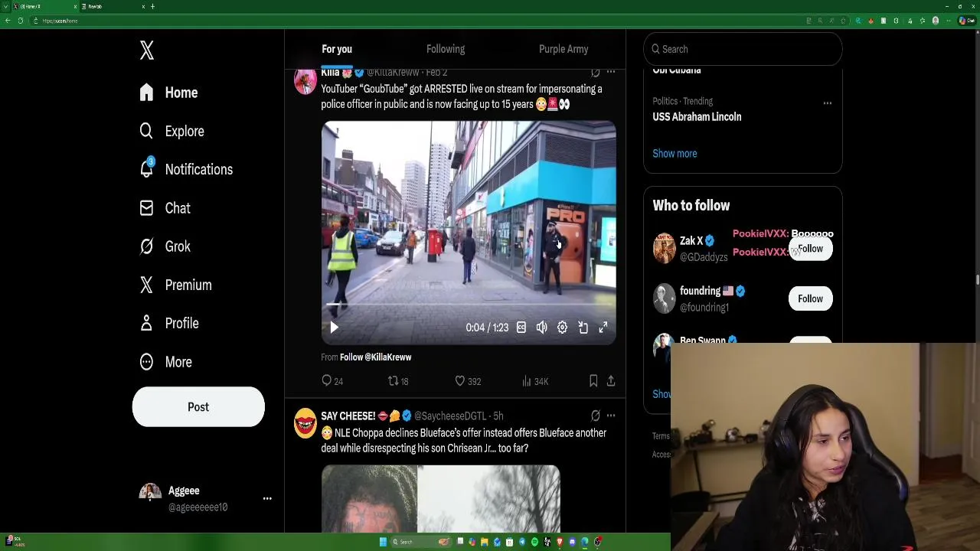Open options for USS Abraham Lincoln trend
This screenshot has height=551, width=980.
[828, 103]
